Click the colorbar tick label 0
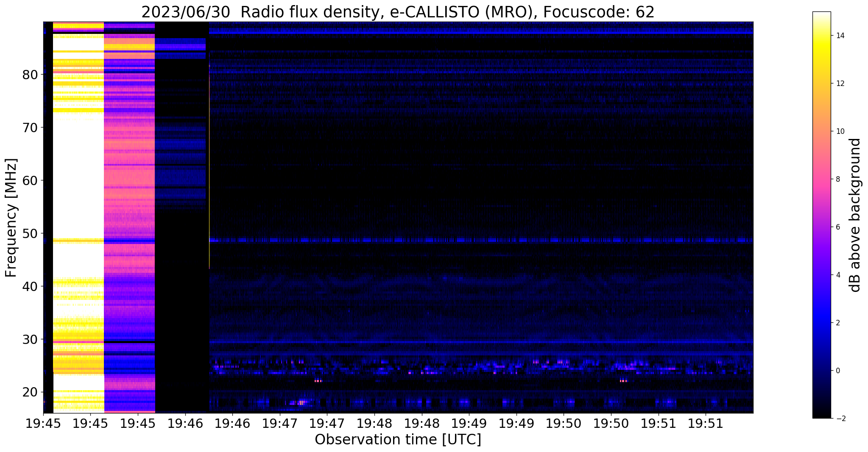This screenshot has height=452, width=868. click(837, 371)
